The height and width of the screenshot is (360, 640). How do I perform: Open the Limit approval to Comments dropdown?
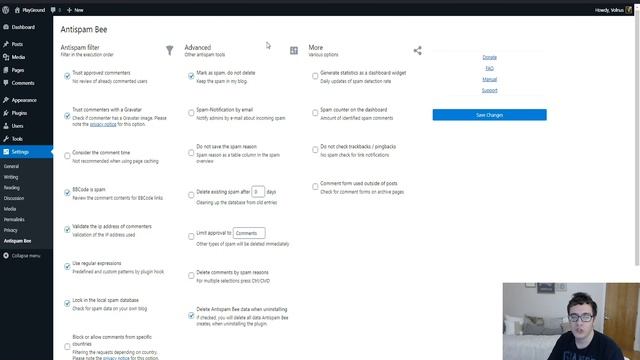[249, 233]
